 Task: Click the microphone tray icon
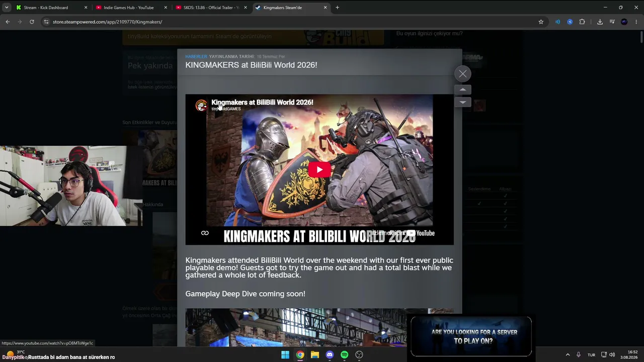tap(579, 354)
